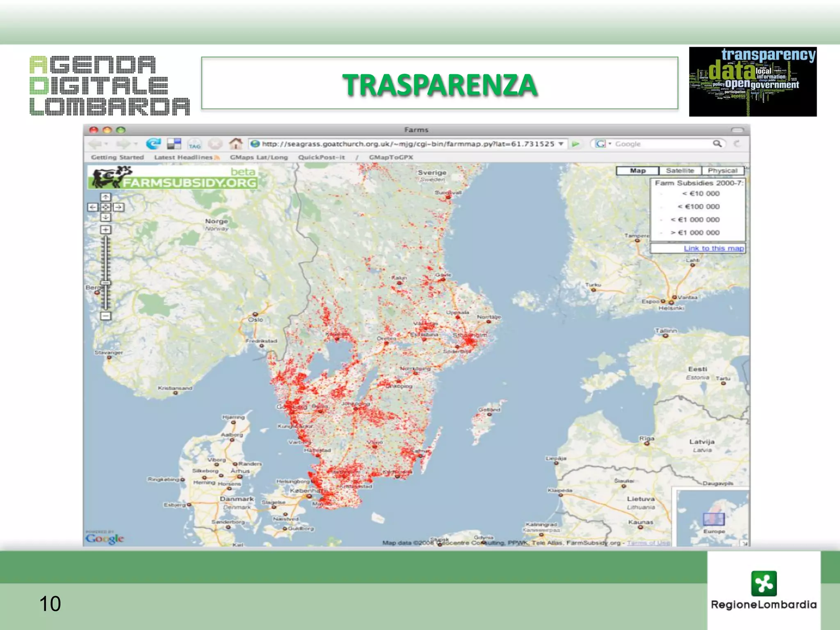Click the Terms of Use link
The image size is (840, 630).
click(648, 543)
